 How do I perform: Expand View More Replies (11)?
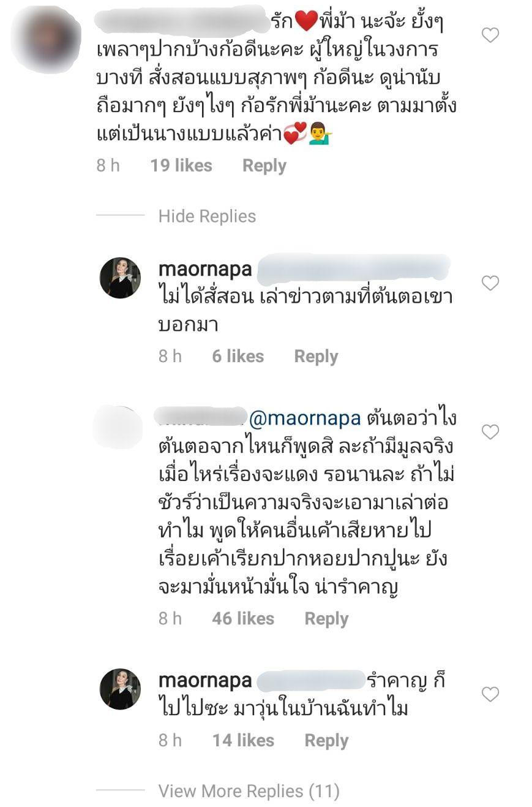(249, 791)
